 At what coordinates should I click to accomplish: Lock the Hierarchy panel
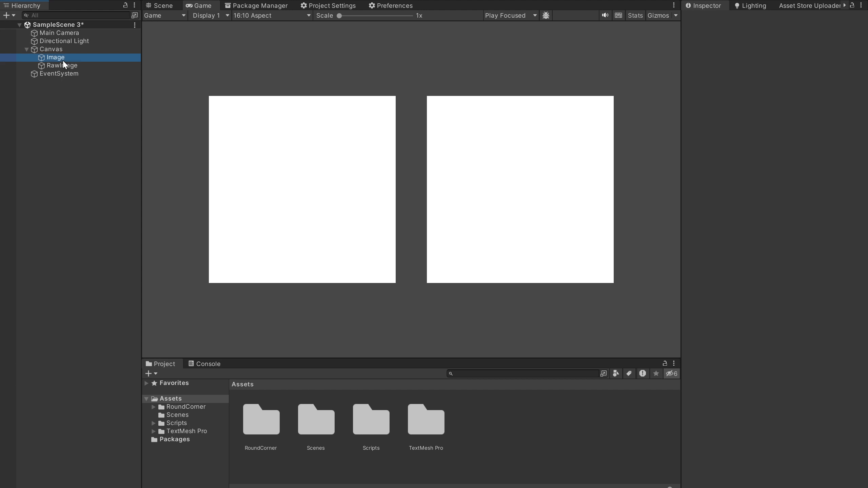point(125,5)
